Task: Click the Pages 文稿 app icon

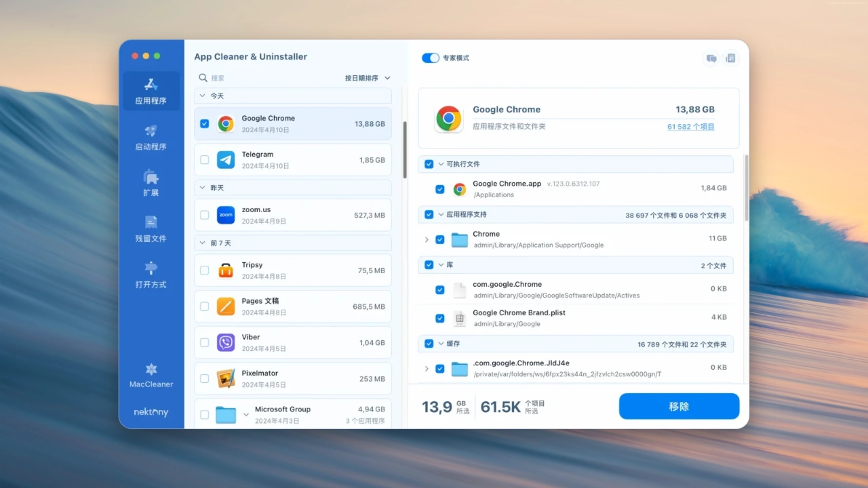Action: click(x=226, y=306)
